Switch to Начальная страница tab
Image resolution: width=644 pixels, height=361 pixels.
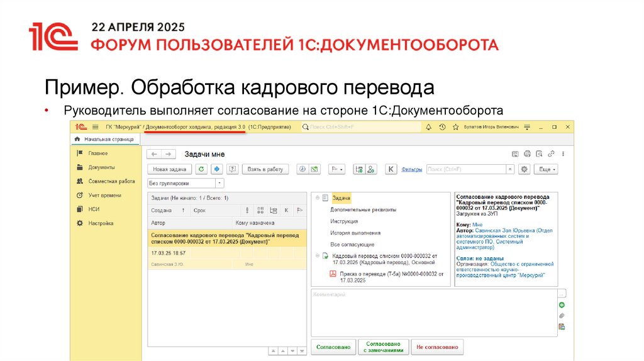pos(105,140)
